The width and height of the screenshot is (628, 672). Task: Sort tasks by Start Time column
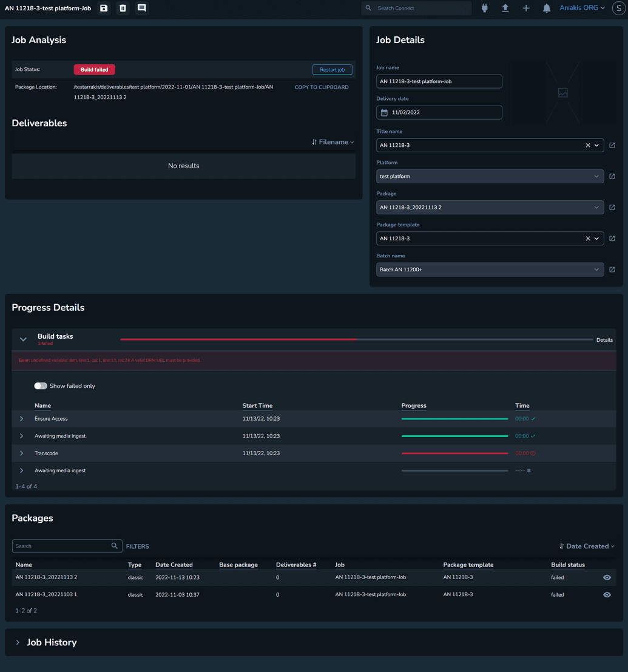click(257, 406)
